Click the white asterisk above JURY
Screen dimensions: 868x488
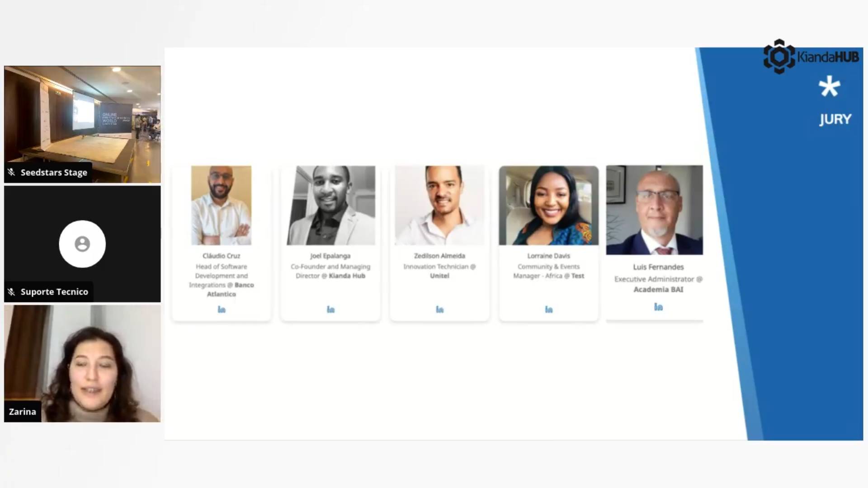[x=830, y=87]
